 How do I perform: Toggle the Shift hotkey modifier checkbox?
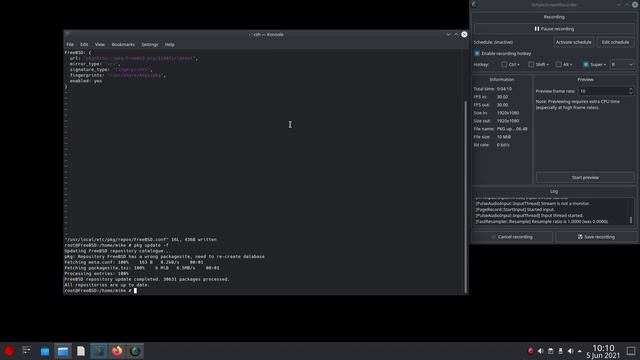pyautogui.click(x=531, y=64)
